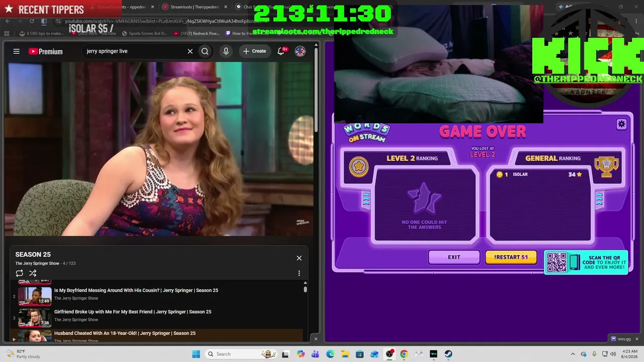Focus the YouTube search box
The image size is (644, 362).
click(135, 51)
